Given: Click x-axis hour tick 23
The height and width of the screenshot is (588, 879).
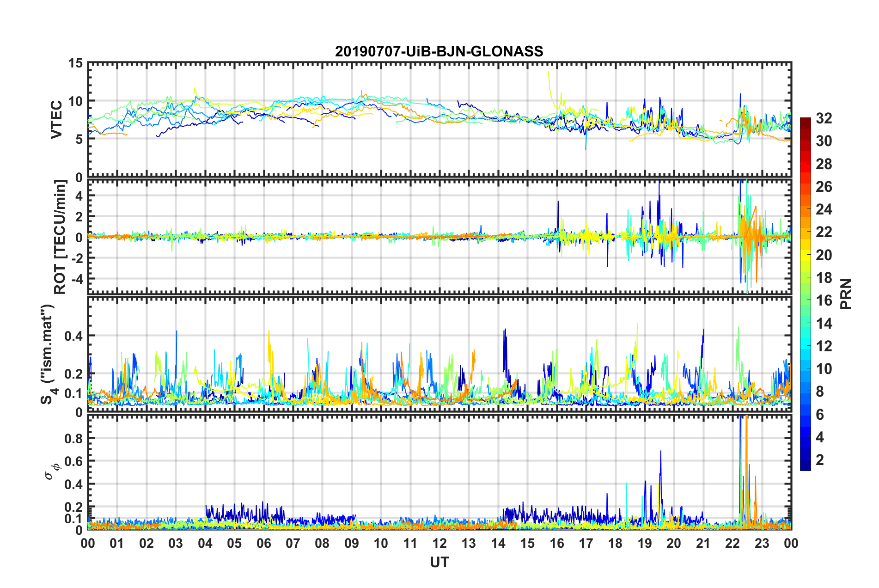Looking at the screenshot, I should [762, 543].
